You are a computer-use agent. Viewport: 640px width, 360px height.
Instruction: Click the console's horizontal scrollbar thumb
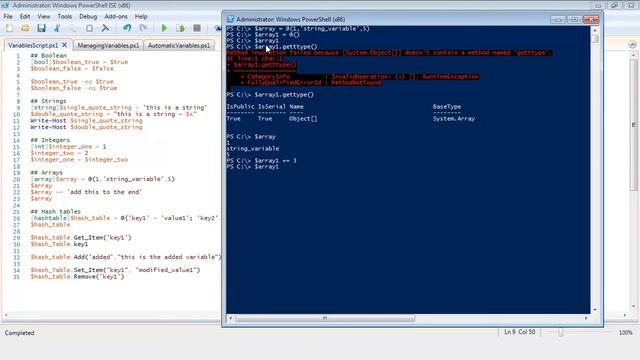click(x=325, y=318)
